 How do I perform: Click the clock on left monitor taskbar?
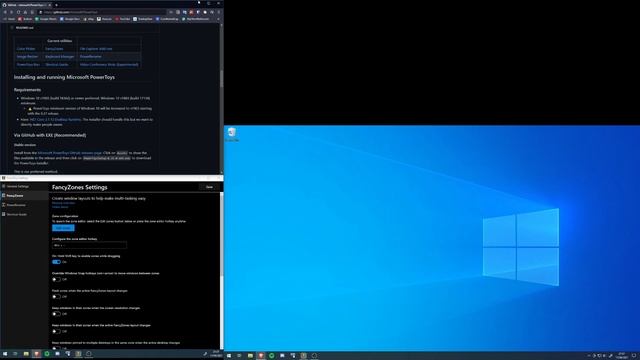[216, 354]
